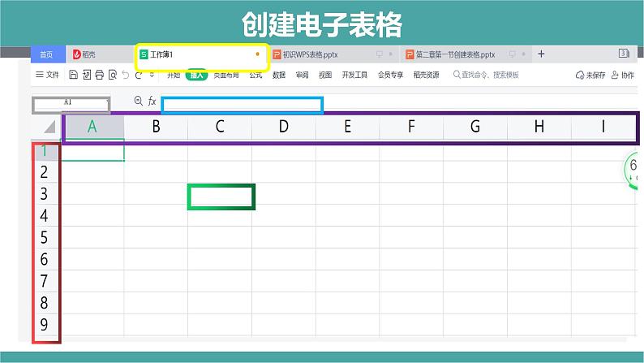Click the WPS spreadsheet icon on 工作簿1 tab

[x=144, y=54]
